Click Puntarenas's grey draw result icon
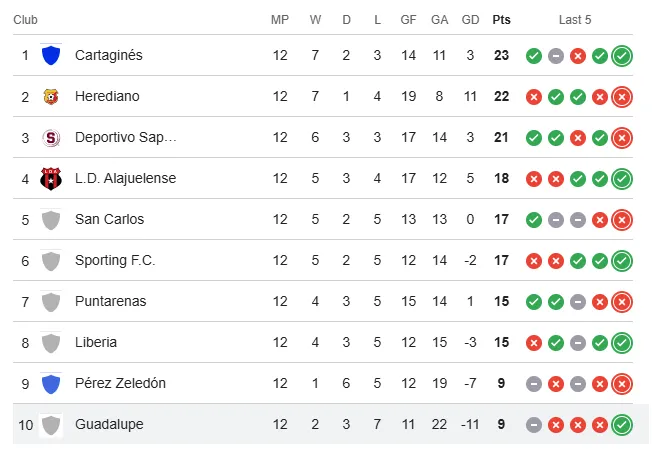The image size is (652, 449). click(578, 301)
